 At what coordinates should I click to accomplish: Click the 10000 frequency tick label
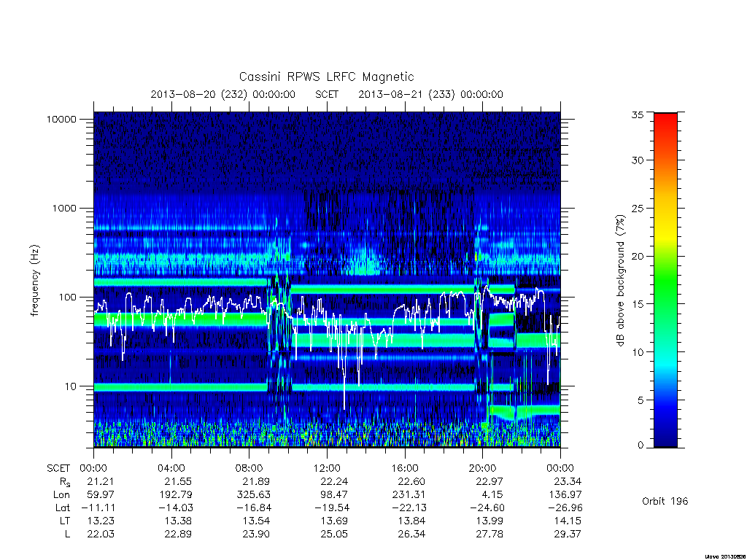(61, 120)
